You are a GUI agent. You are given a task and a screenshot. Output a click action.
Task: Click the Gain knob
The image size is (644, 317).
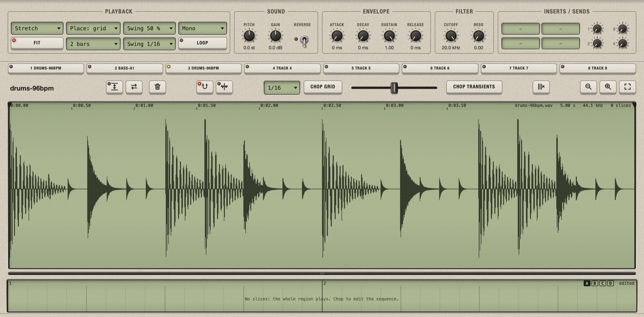(x=275, y=36)
